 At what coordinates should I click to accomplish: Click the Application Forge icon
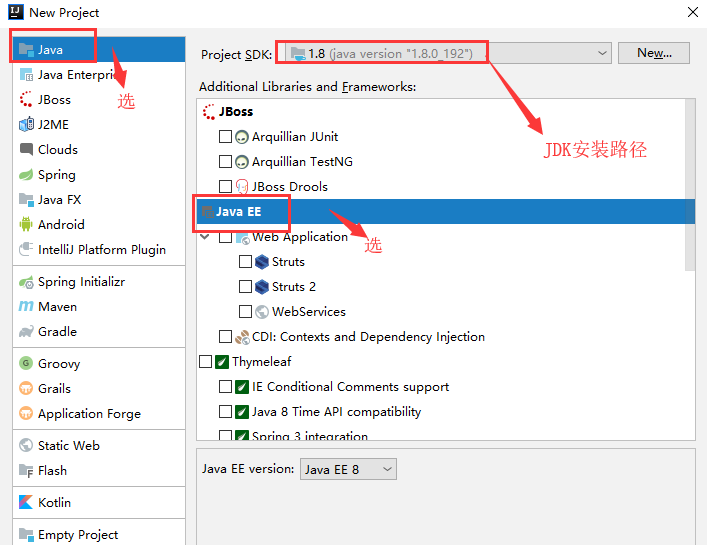click(26, 413)
